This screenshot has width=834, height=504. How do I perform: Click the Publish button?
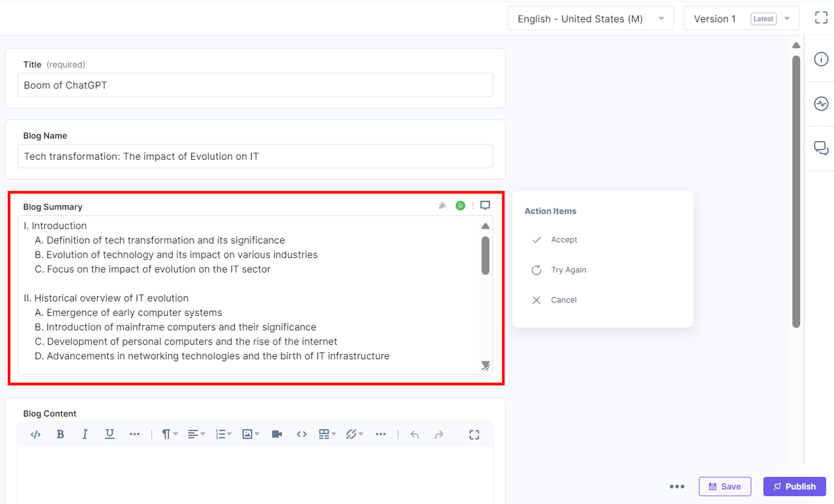794,486
